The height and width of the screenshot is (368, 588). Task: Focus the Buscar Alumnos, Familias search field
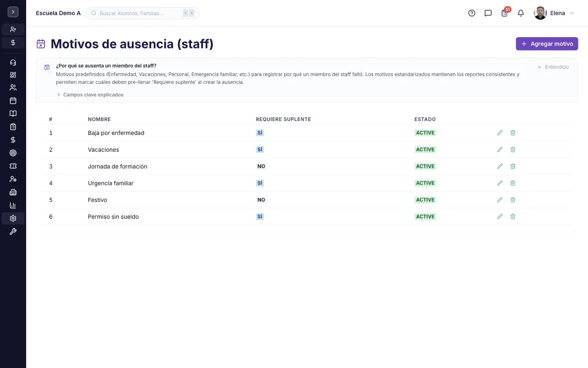click(143, 13)
